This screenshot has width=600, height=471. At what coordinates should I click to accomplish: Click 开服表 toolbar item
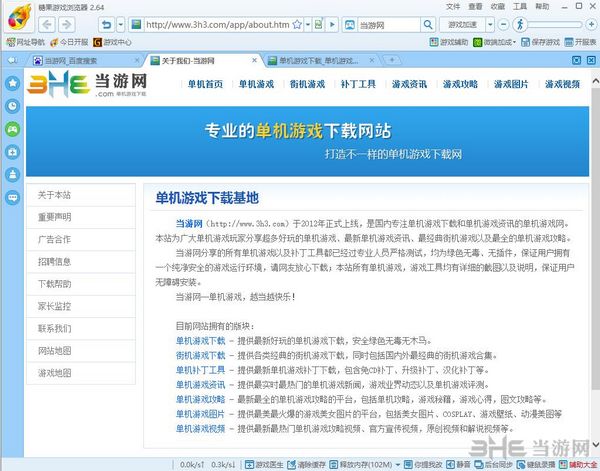click(x=580, y=42)
